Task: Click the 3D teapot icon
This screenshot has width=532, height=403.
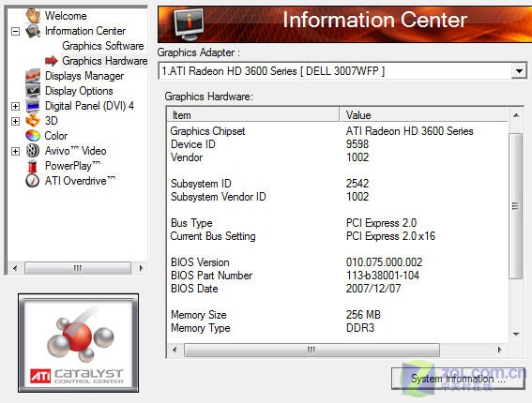Action: pyautogui.click(x=33, y=121)
